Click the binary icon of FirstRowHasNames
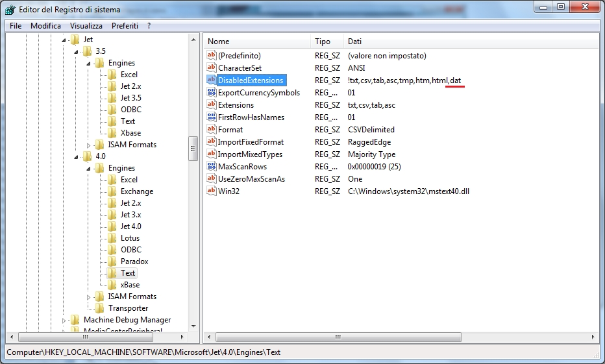This screenshot has width=605, height=364. [x=212, y=117]
